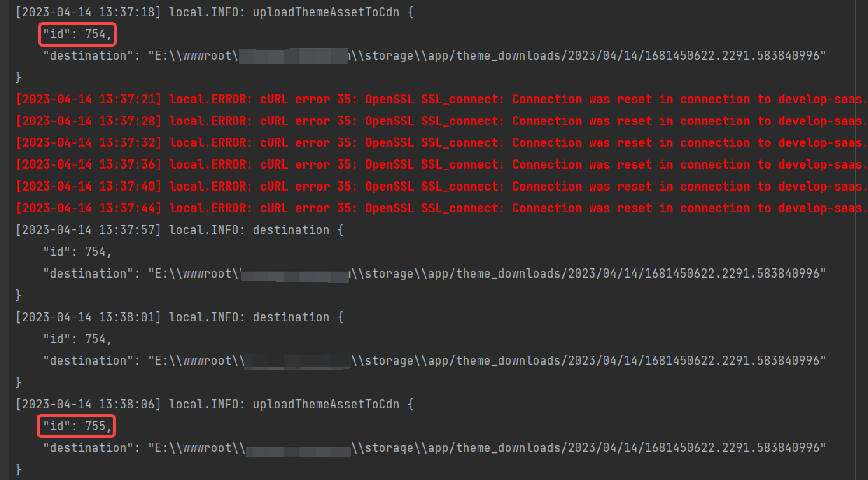Viewport: 868px width, 480px height.
Task: Click the local.ERROR line from 13:37:44
Action: pyautogui.click(x=441, y=208)
